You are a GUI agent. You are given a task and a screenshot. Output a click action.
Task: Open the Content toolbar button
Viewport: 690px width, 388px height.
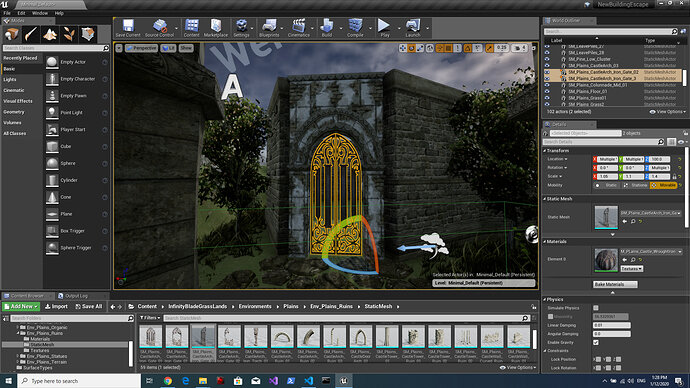pos(191,28)
